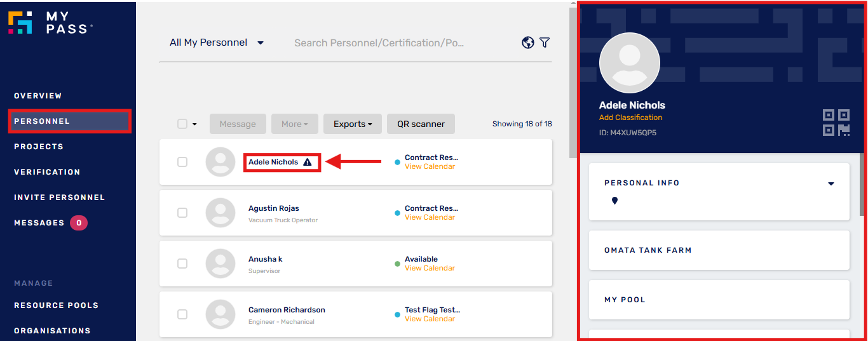868x341 pixels.
Task: Click the Engineer - Mechanical label
Action: (x=281, y=322)
